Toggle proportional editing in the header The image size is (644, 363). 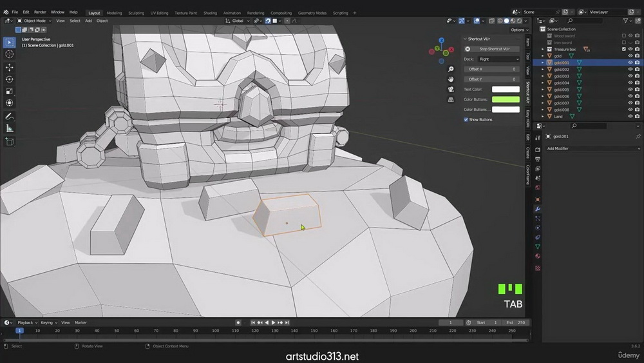[x=287, y=21]
